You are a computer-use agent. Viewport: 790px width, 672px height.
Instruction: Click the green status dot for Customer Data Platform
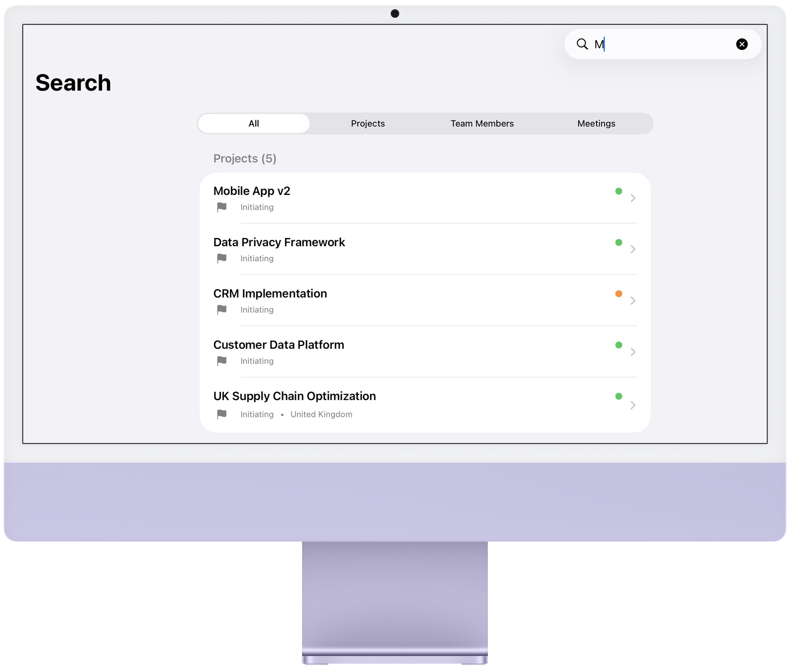pyautogui.click(x=619, y=345)
